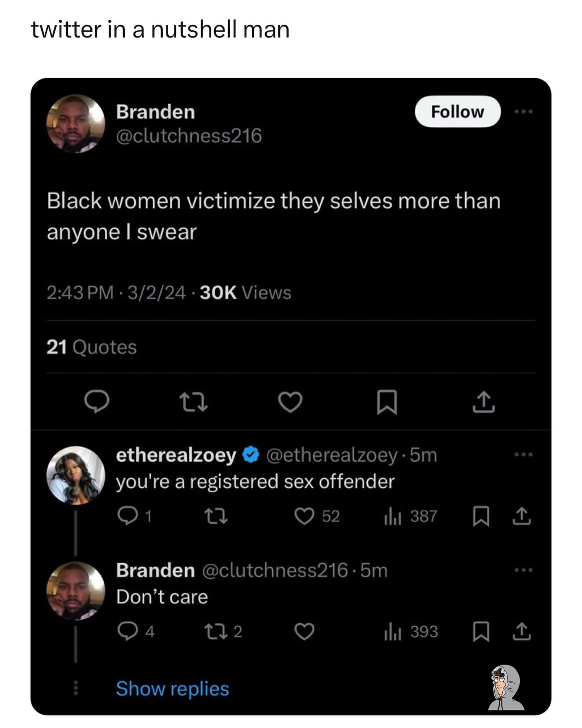Screen dimensions: 582x728
Task: Open the more options menu on the main tweet
Action: point(523,111)
